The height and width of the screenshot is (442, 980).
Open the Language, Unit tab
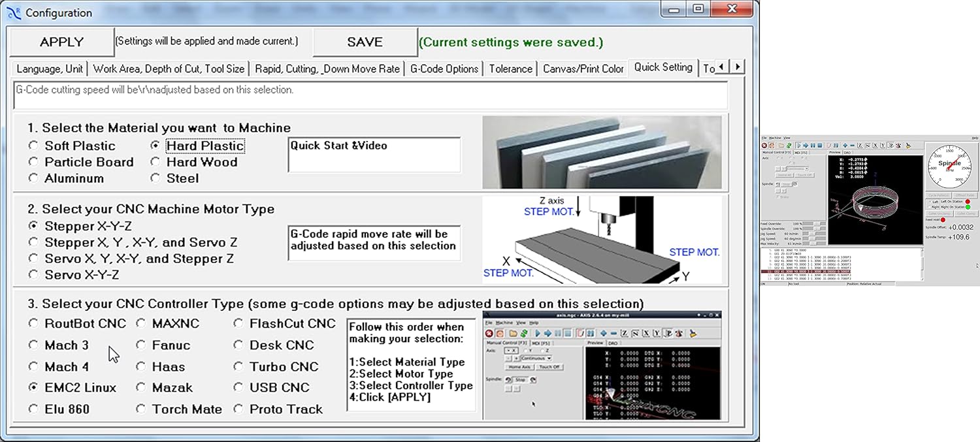(50, 69)
